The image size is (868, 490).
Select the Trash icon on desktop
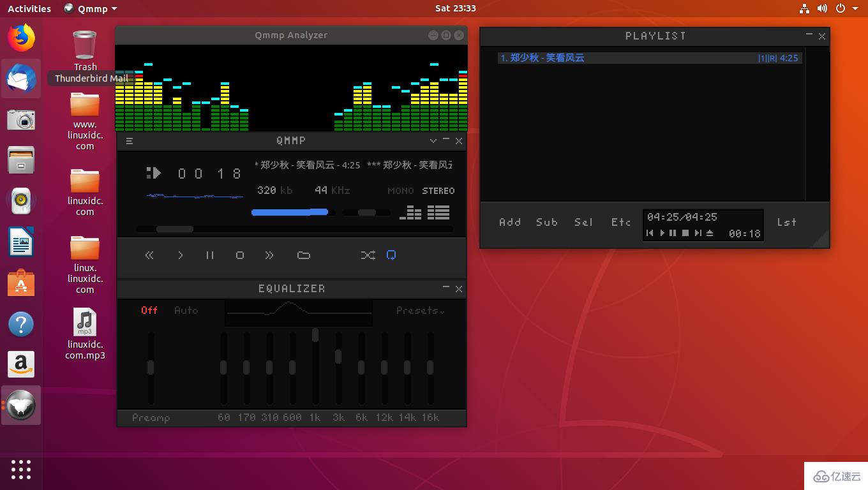(85, 51)
